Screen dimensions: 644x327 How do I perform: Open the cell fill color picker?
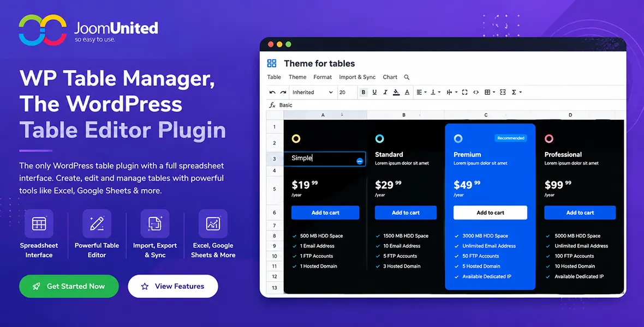(396, 92)
